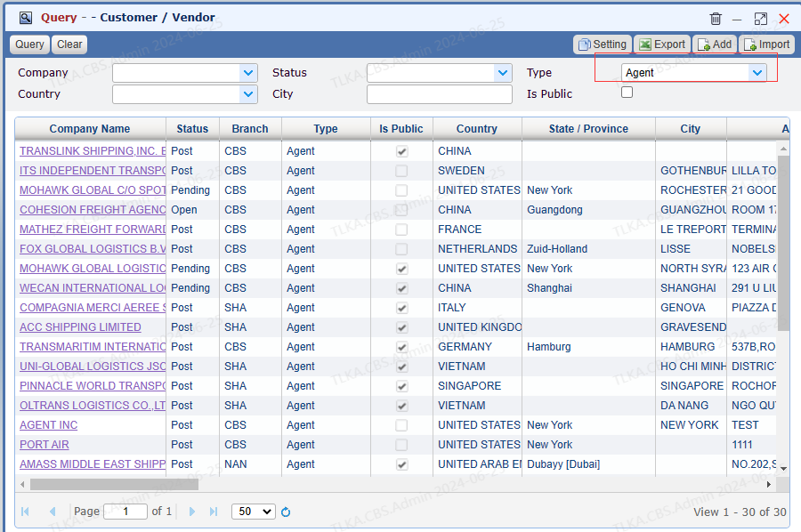Toggle Is Public checkbox for PORT AIR row
The height and width of the screenshot is (532, 801).
(x=402, y=445)
